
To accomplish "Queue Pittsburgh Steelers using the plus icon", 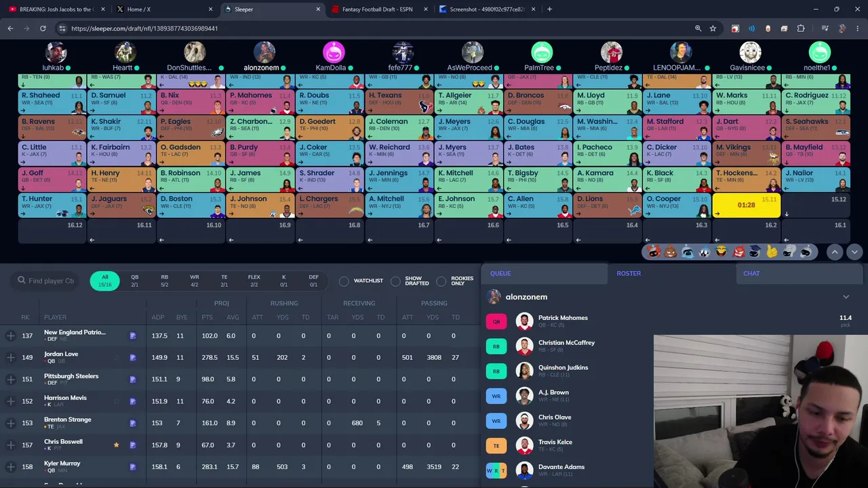I will tap(10, 379).
